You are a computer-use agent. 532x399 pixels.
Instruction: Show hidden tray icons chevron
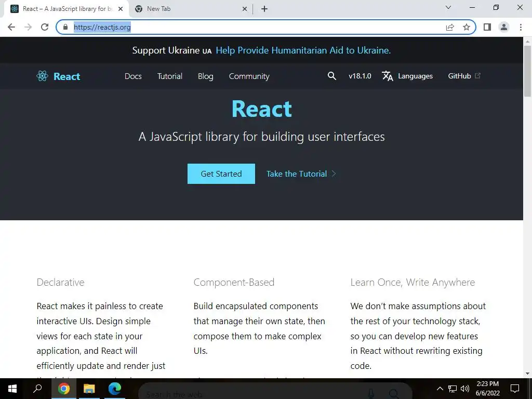coord(440,389)
